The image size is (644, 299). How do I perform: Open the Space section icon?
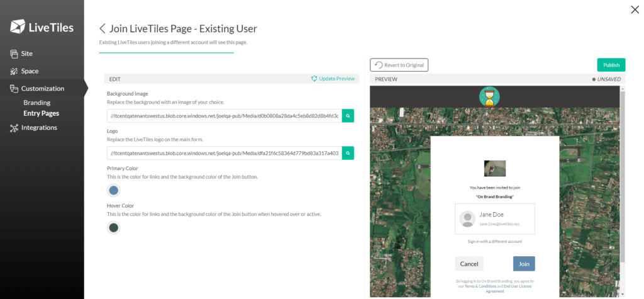pyautogui.click(x=14, y=71)
